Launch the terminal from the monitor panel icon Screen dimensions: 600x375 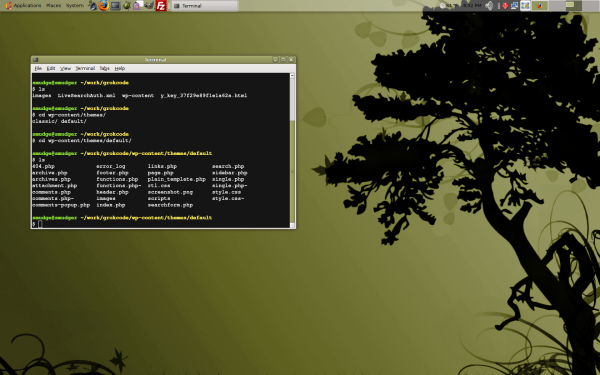[115, 6]
